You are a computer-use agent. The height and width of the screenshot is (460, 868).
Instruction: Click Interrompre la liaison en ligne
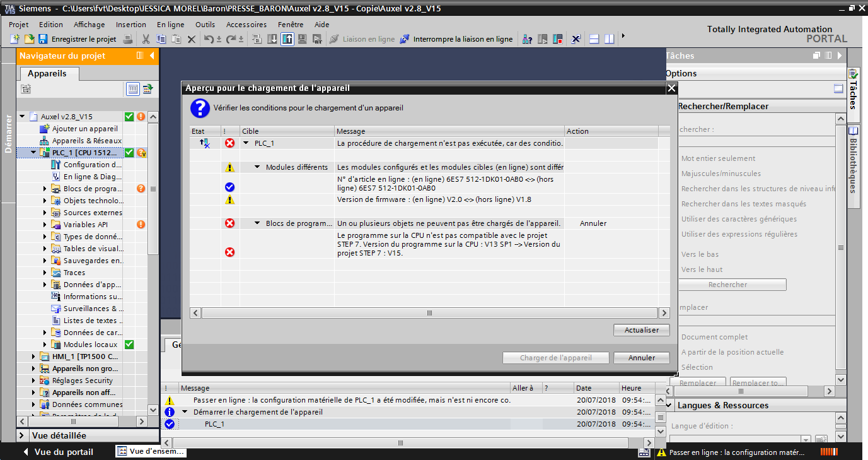pyautogui.click(x=456, y=39)
